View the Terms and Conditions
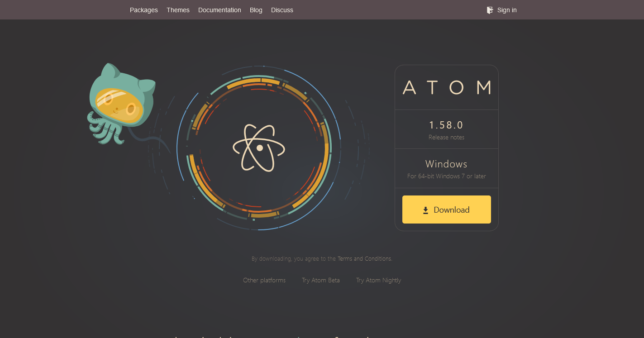644x338 pixels. [365, 258]
